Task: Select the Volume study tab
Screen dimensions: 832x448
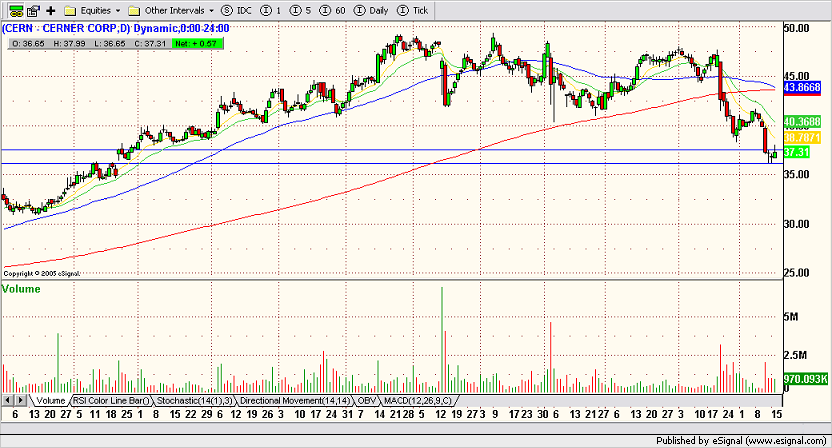Action: 50,401
